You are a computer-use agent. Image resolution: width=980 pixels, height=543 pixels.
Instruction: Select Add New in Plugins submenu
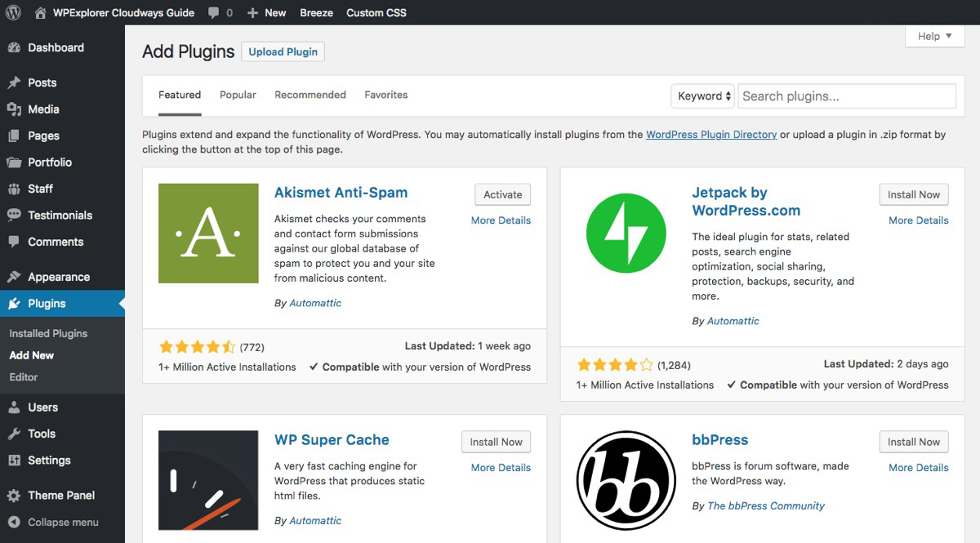tap(32, 355)
